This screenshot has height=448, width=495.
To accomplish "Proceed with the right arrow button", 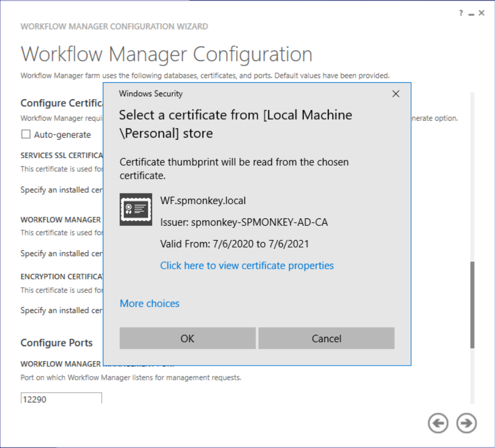I will click(466, 423).
